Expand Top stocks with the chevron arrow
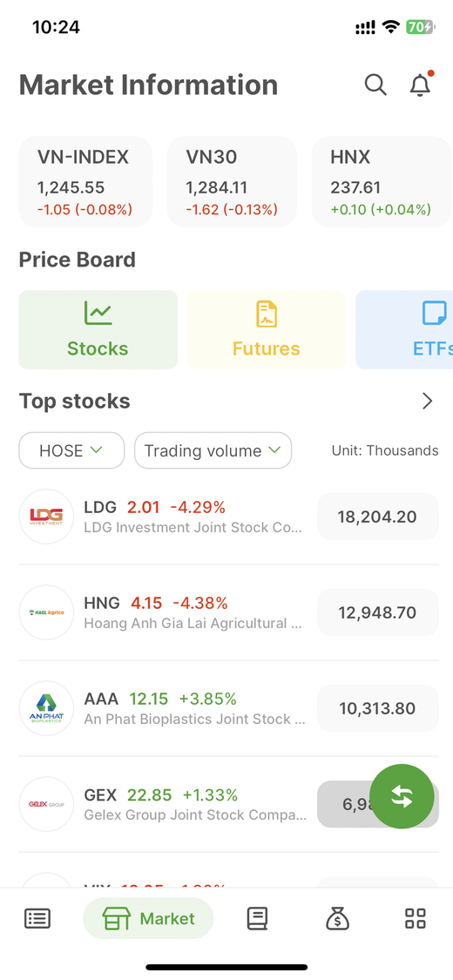Viewport: 453px width, 980px height. (x=428, y=402)
